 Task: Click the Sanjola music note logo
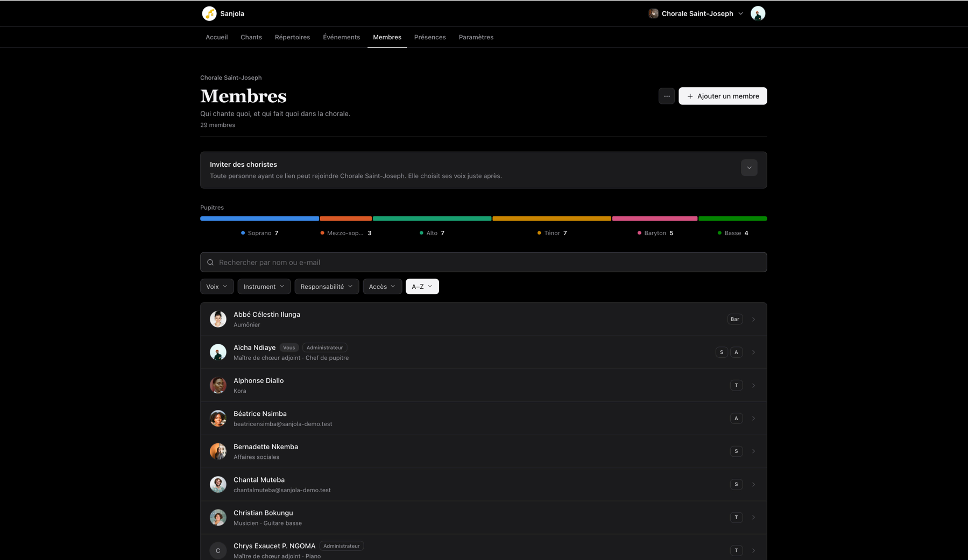[x=209, y=13]
